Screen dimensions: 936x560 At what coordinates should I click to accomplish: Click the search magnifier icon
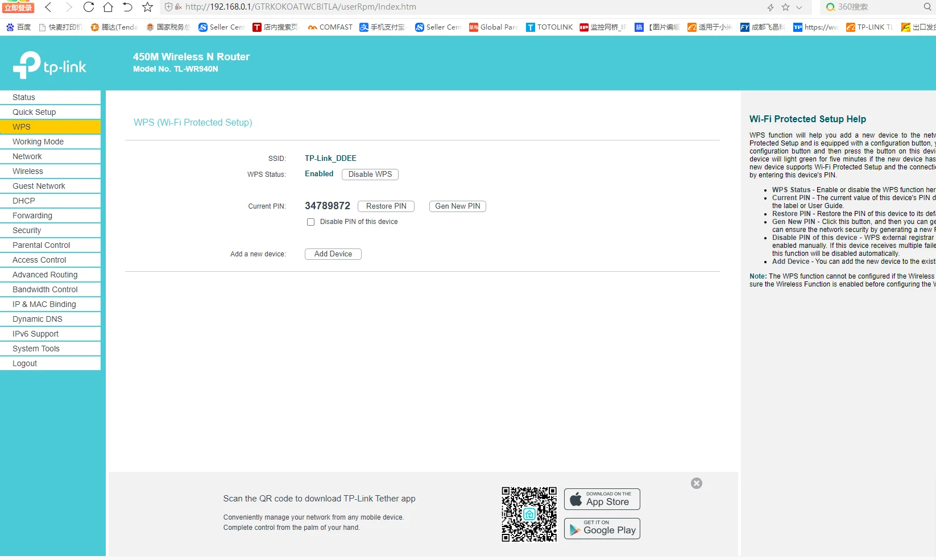[x=927, y=7]
